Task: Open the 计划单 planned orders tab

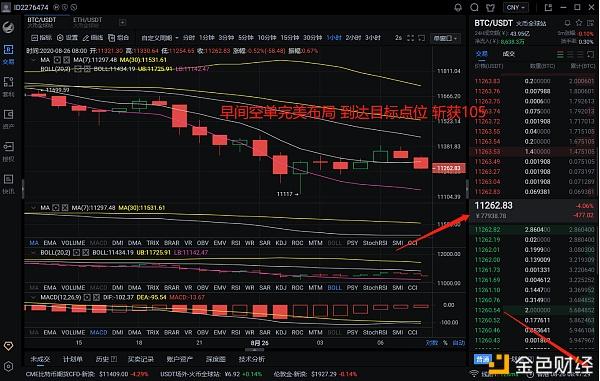Action: [x=73, y=359]
